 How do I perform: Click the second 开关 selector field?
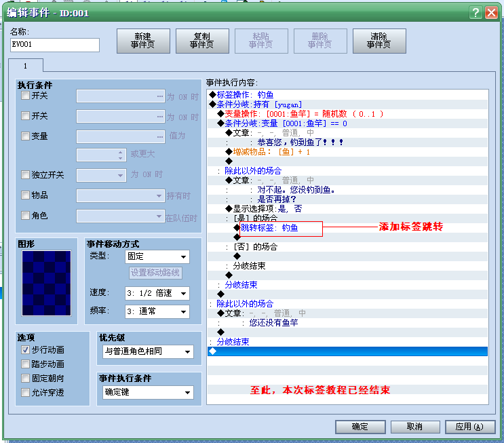(121, 117)
